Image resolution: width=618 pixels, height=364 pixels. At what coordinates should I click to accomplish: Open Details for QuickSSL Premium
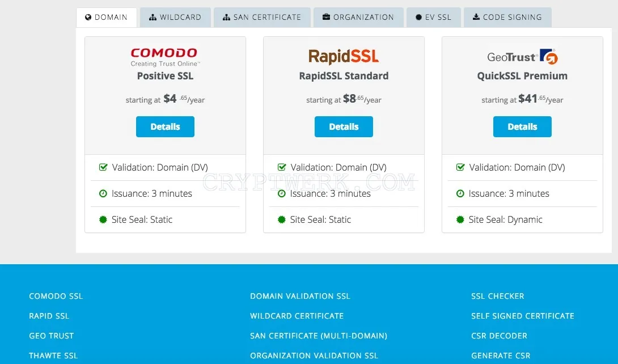[522, 127]
